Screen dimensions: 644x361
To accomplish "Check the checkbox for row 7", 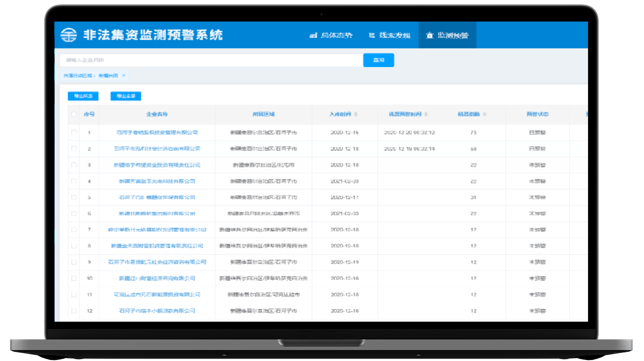I will (74, 230).
